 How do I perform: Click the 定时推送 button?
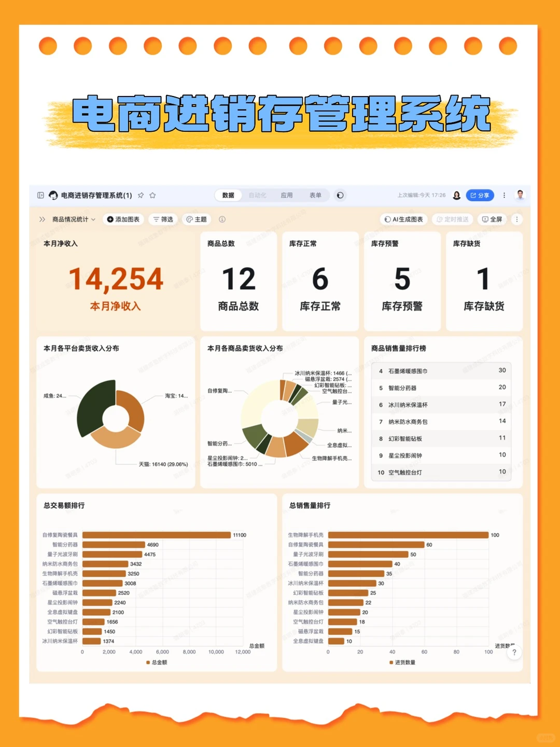453,219
